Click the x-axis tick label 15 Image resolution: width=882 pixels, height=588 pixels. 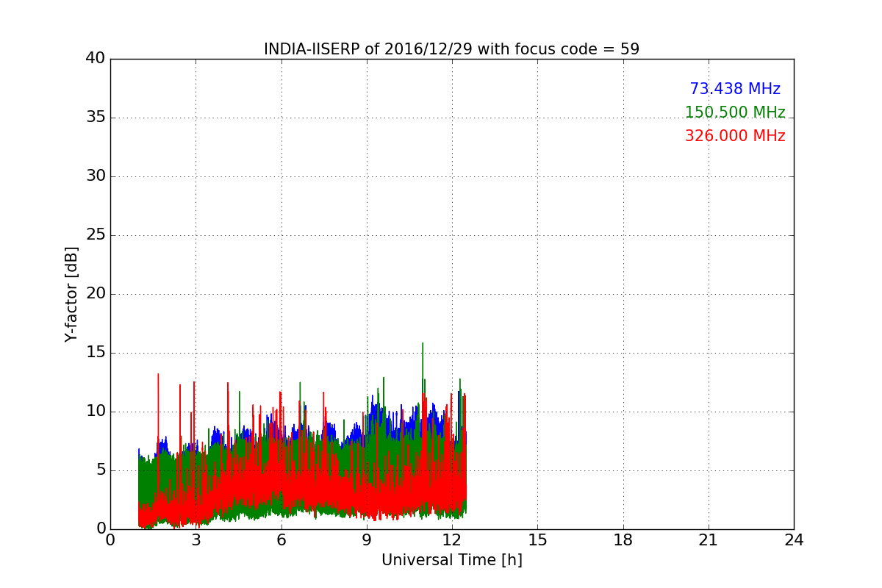click(537, 540)
